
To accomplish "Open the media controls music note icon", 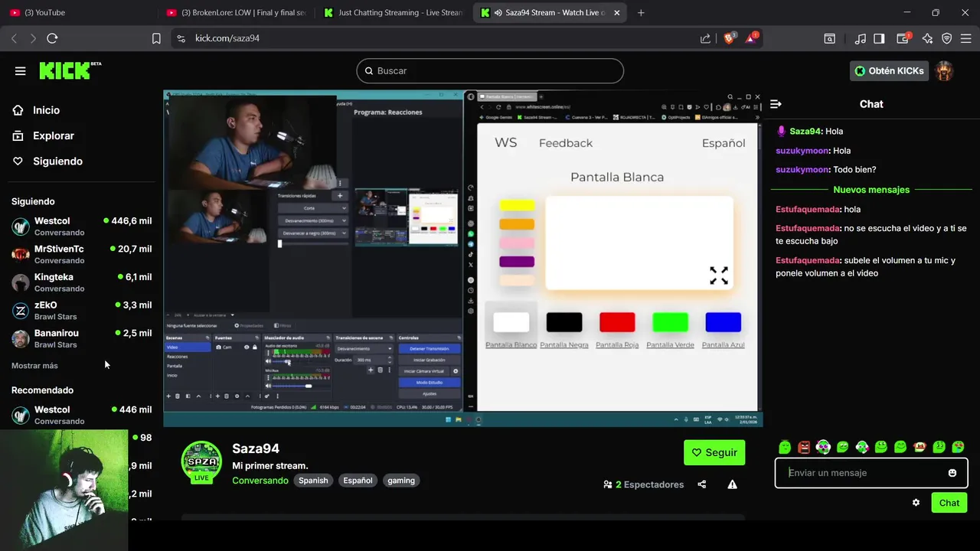I will 861,38.
